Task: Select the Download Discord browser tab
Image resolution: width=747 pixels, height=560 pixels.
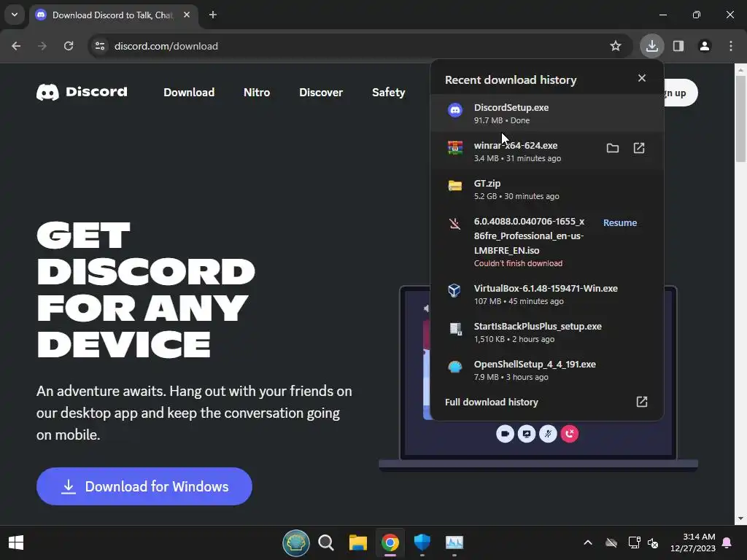Action: click(113, 15)
